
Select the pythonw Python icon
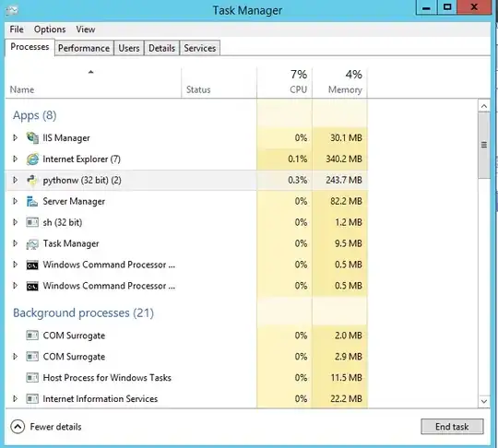coord(32,180)
